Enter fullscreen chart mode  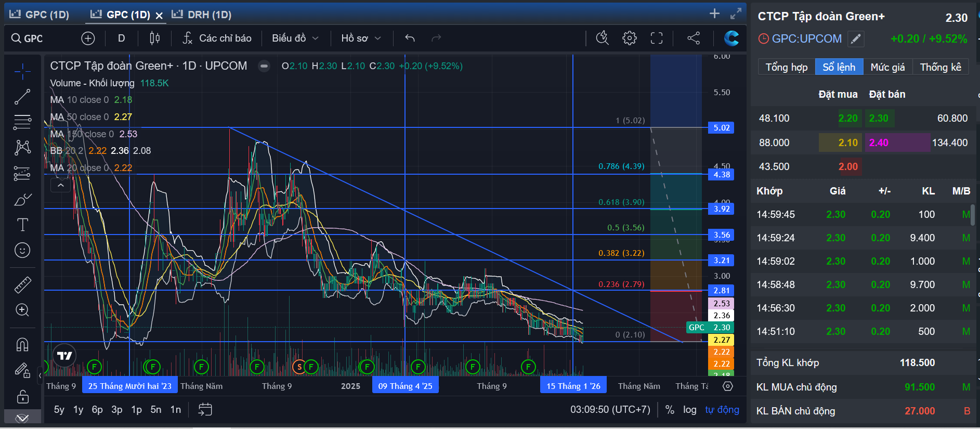coord(657,38)
